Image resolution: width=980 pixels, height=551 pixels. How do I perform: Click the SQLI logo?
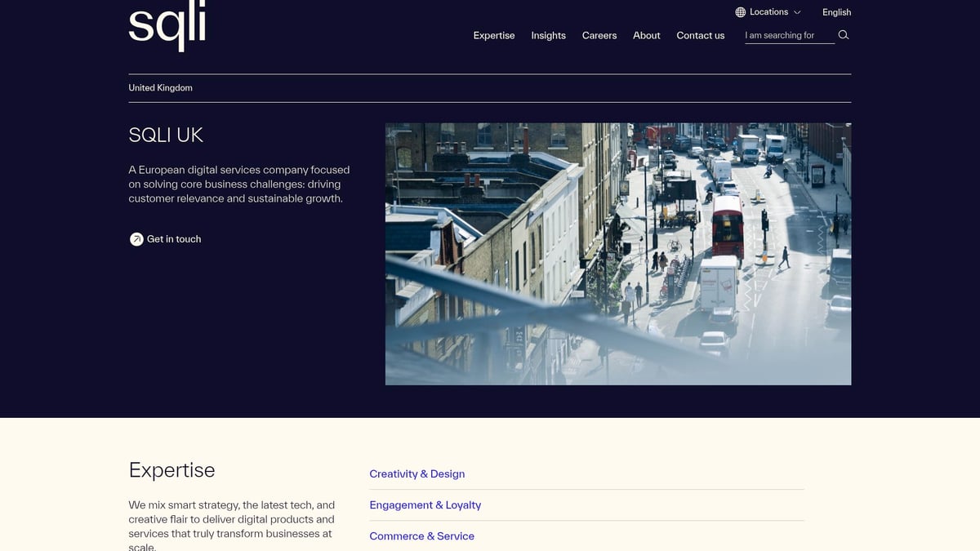(166, 26)
